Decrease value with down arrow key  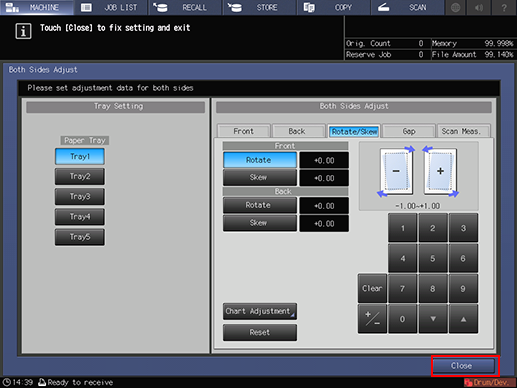[433, 319]
